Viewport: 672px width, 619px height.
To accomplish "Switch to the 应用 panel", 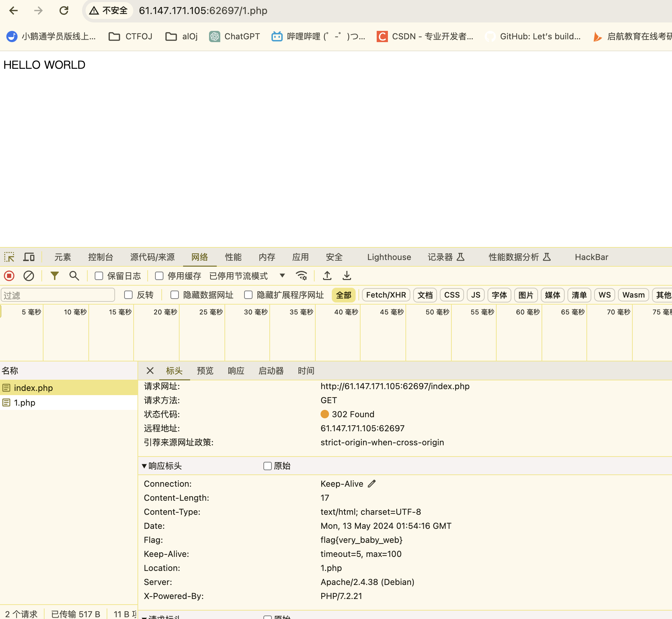I will coord(301,257).
